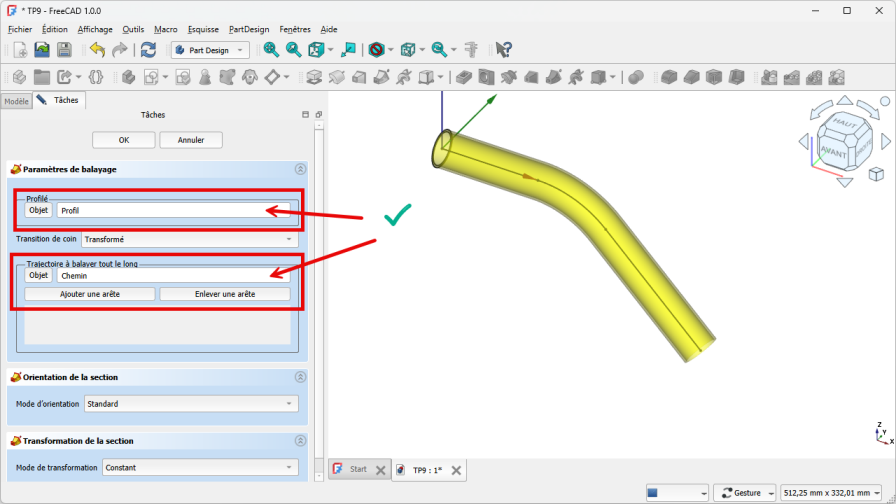The width and height of the screenshot is (896, 504).
Task: Click the Open document icon
Action: click(x=42, y=49)
